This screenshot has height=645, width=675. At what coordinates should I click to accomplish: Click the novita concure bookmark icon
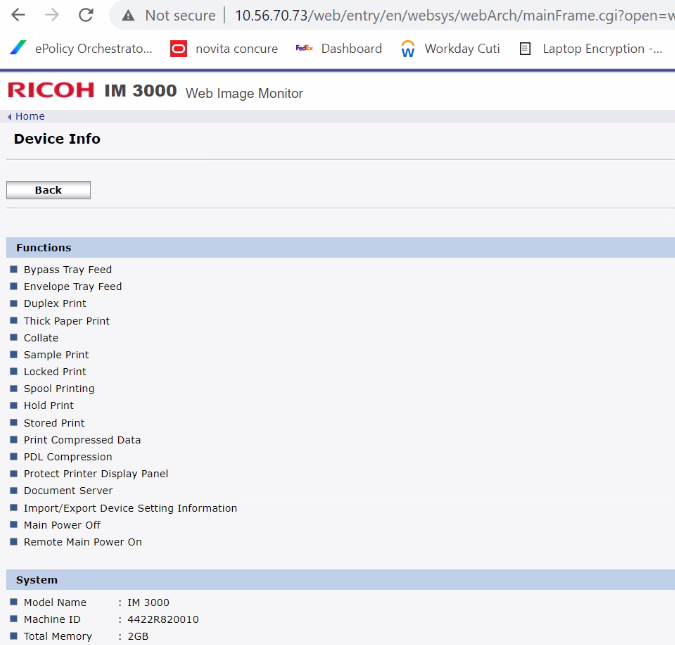[x=178, y=49]
